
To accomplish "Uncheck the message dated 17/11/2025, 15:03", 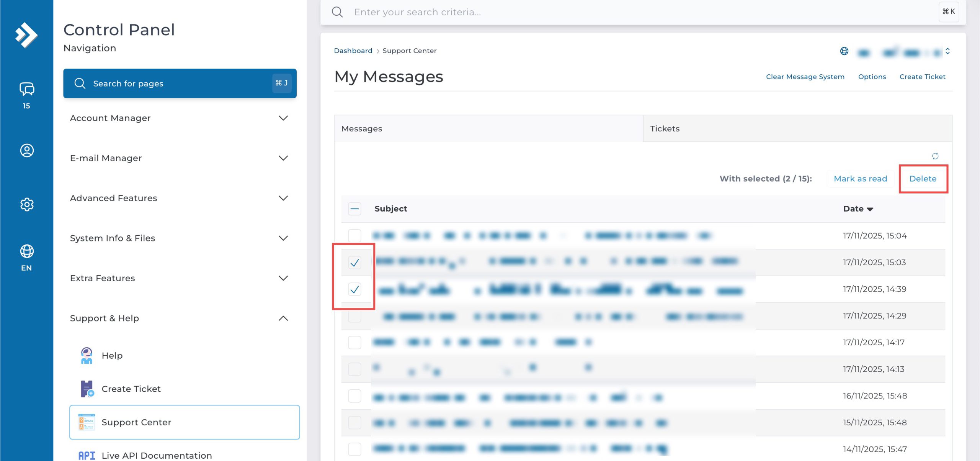I will click(x=354, y=262).
